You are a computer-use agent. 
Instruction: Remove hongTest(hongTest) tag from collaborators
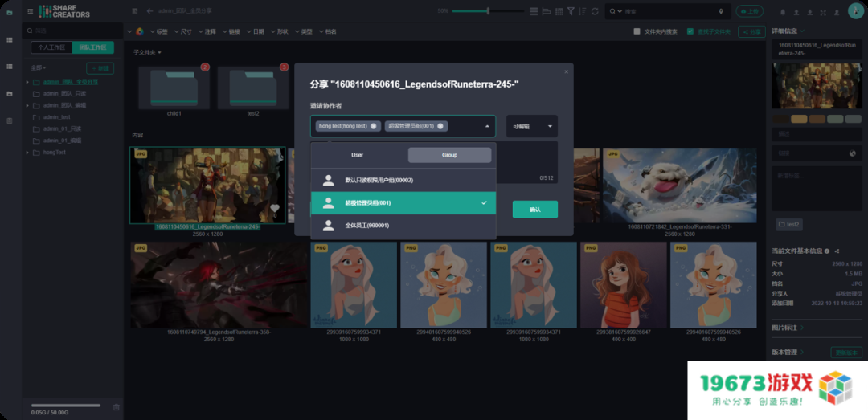click(x=374, y=126)
